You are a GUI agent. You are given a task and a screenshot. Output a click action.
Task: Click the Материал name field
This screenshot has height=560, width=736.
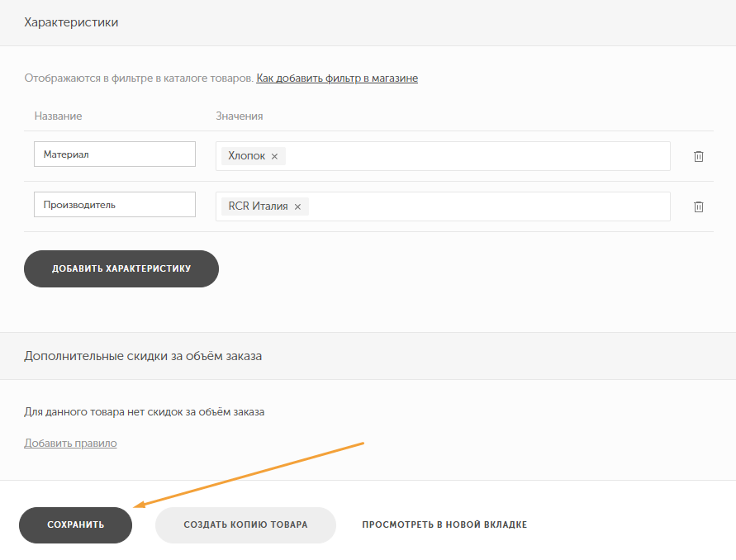(x=115, y=154)
